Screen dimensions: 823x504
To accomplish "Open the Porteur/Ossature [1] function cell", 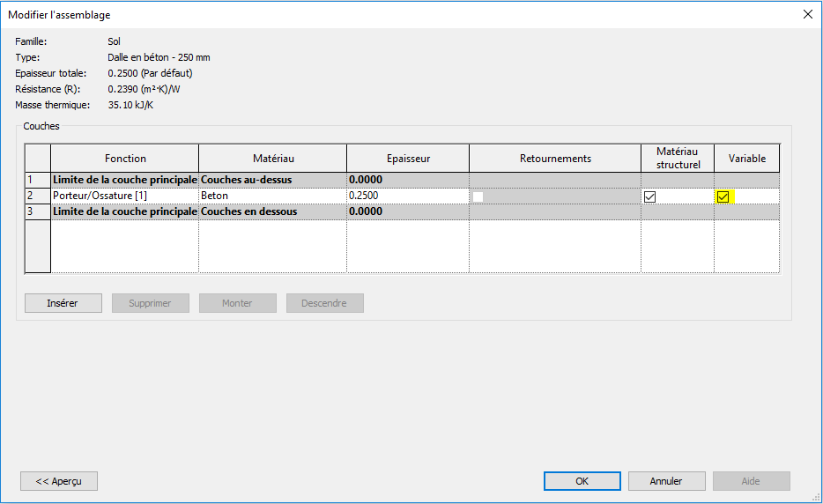I will pyautogui.click(x=124, y=196).
